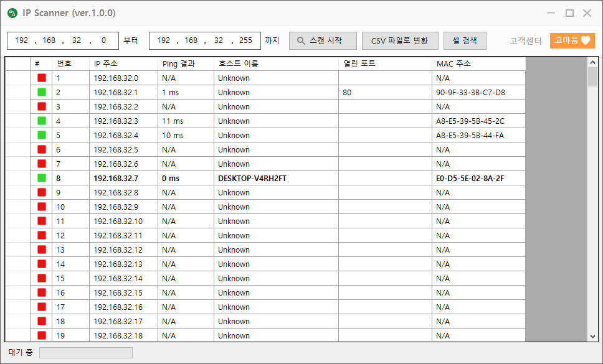
Task: Click red status icon for 192.168.32.5
Action: click(x=42, y=149)
